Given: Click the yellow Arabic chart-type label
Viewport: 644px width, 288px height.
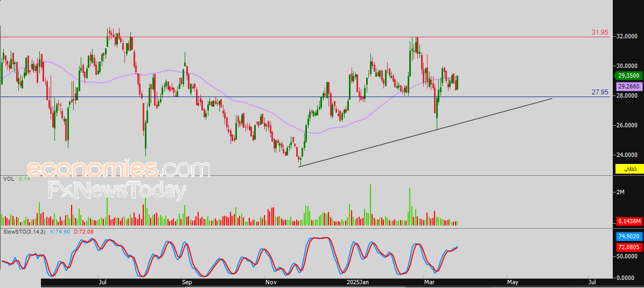Looking at the screenshot, I should (630, 169).
